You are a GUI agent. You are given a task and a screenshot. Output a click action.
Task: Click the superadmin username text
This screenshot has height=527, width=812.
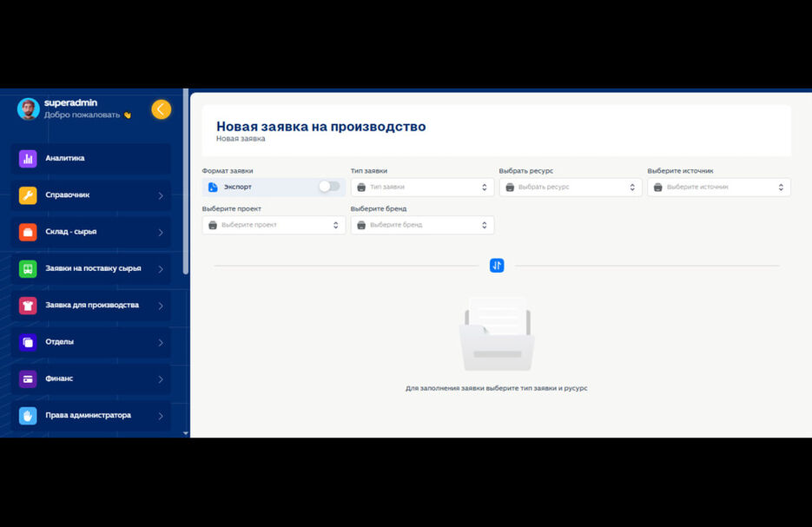[70, 102]
